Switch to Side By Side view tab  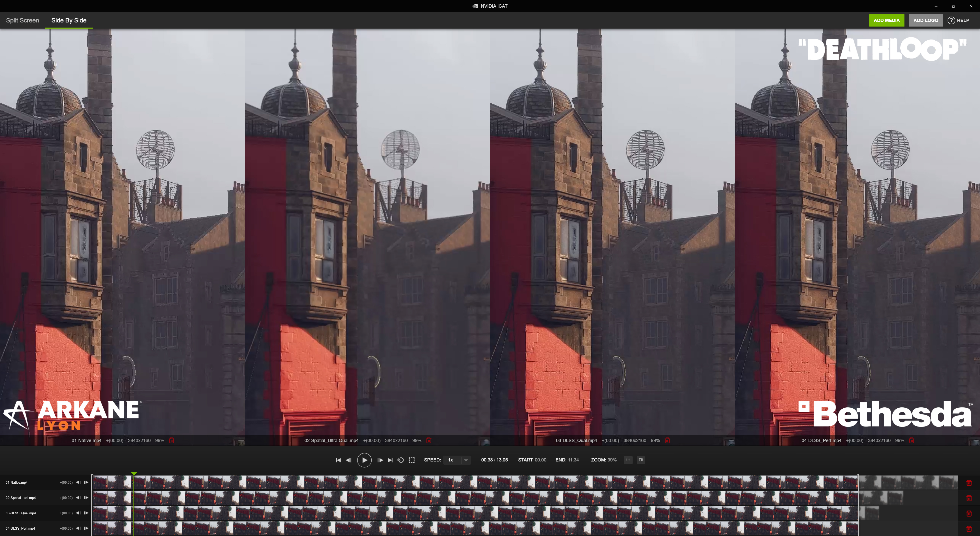pos(69,20)
